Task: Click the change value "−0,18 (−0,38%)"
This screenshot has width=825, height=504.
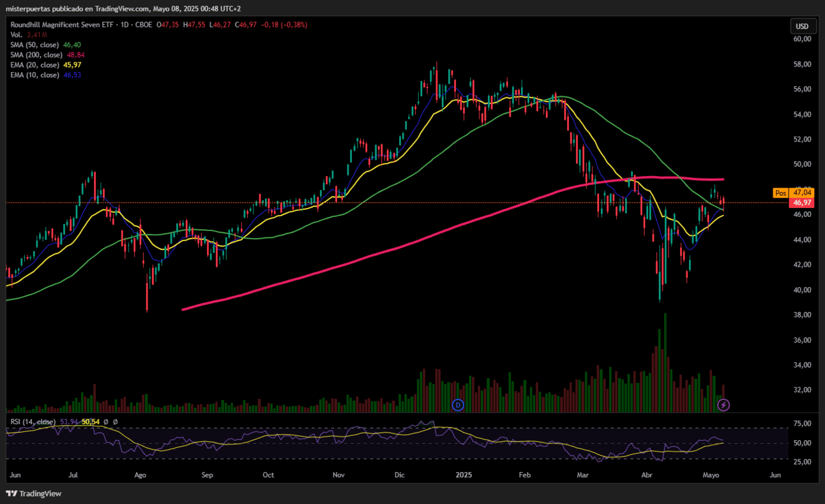Action: (284, 25)
